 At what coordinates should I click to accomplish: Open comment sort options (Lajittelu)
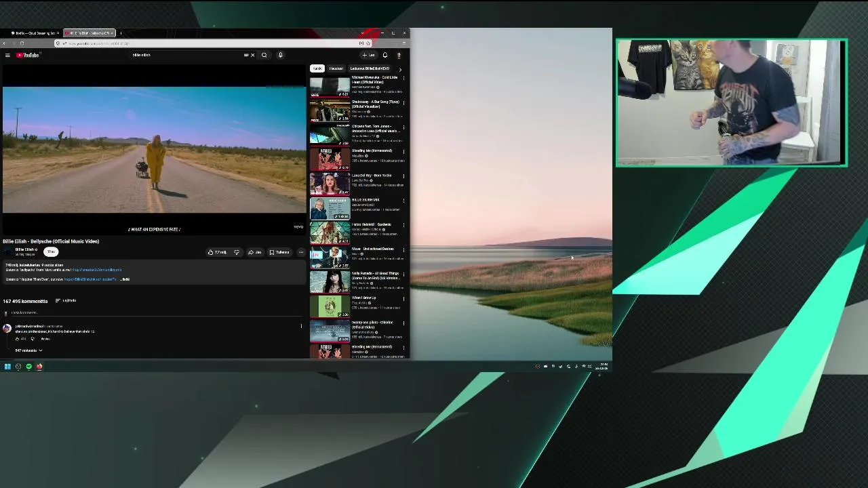tap(66, 300)
